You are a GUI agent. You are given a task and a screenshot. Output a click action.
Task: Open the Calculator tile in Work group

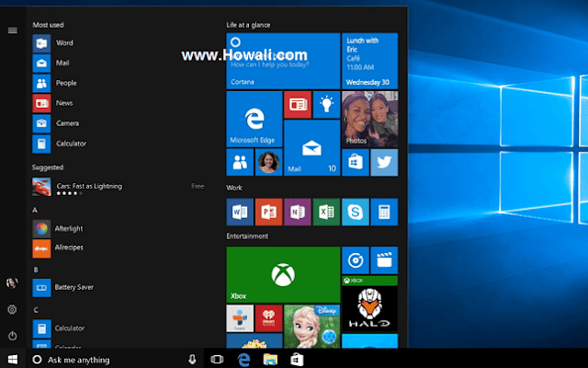(x=384, y=213)
